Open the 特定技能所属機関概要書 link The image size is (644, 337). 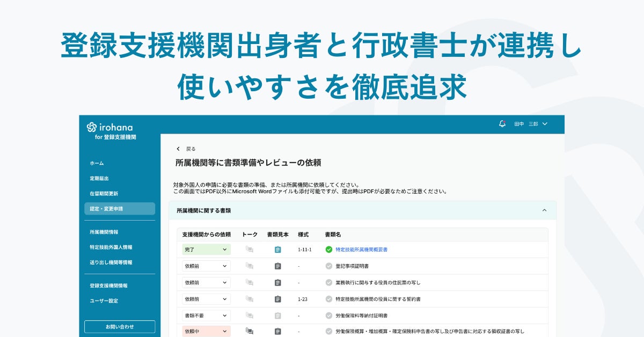pyautogui.click(x=361, y=250)
